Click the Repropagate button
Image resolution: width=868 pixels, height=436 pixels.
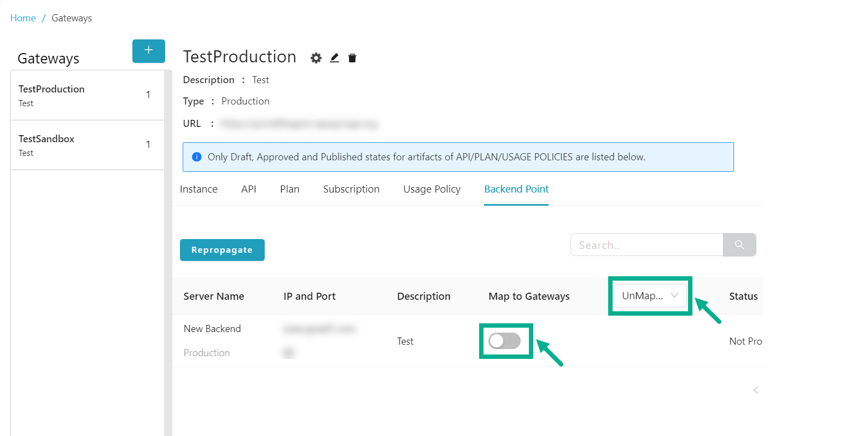point(222,250)
